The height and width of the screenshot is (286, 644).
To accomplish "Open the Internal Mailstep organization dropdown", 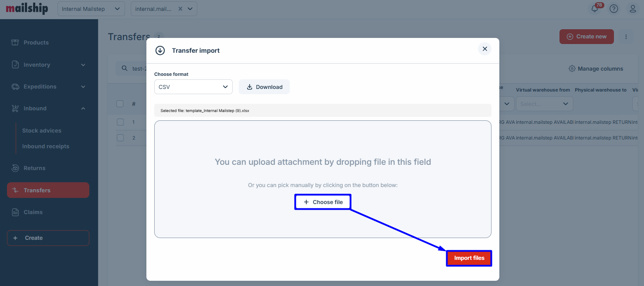I will [91, 9].
